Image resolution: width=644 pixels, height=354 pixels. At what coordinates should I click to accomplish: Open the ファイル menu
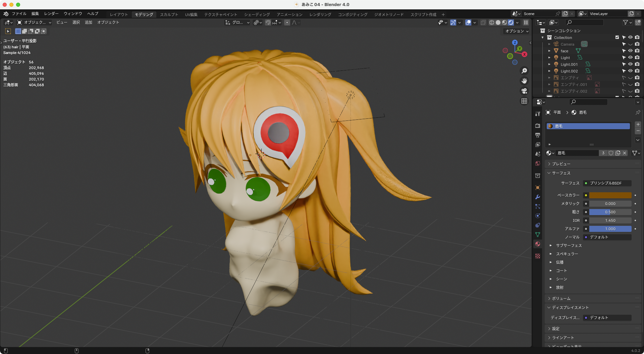pos(19,14)
